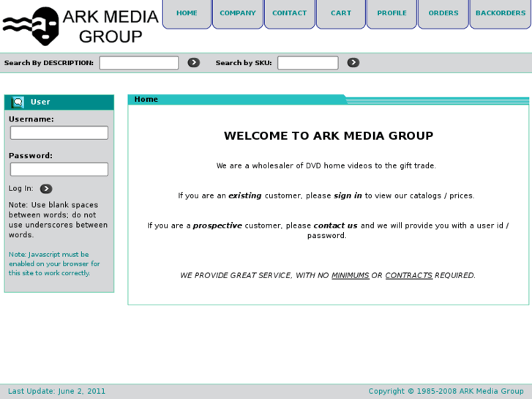The image size is (532, 399).
Task: Click the 'ARK MEDIA GROUP' logo text
Action: point(110,26)
